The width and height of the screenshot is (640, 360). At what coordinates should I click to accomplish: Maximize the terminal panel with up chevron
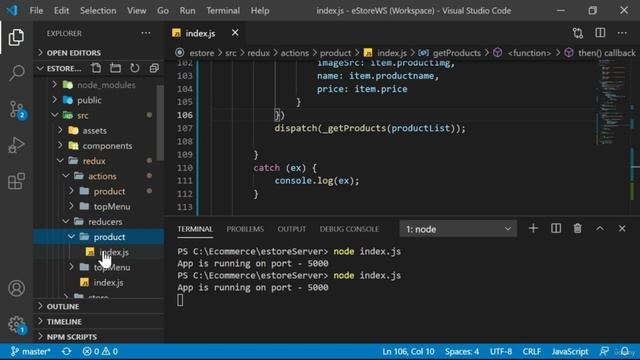pos(600,229)
